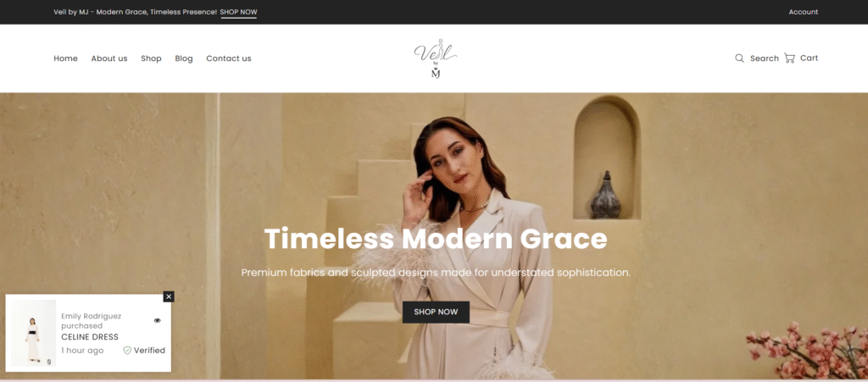Open the Contact us page

[229, 58]
